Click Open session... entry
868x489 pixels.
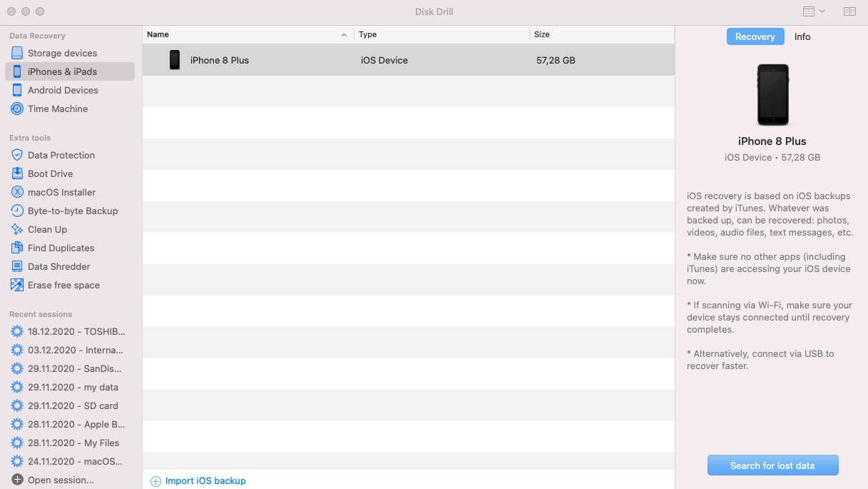coord(61,480)
